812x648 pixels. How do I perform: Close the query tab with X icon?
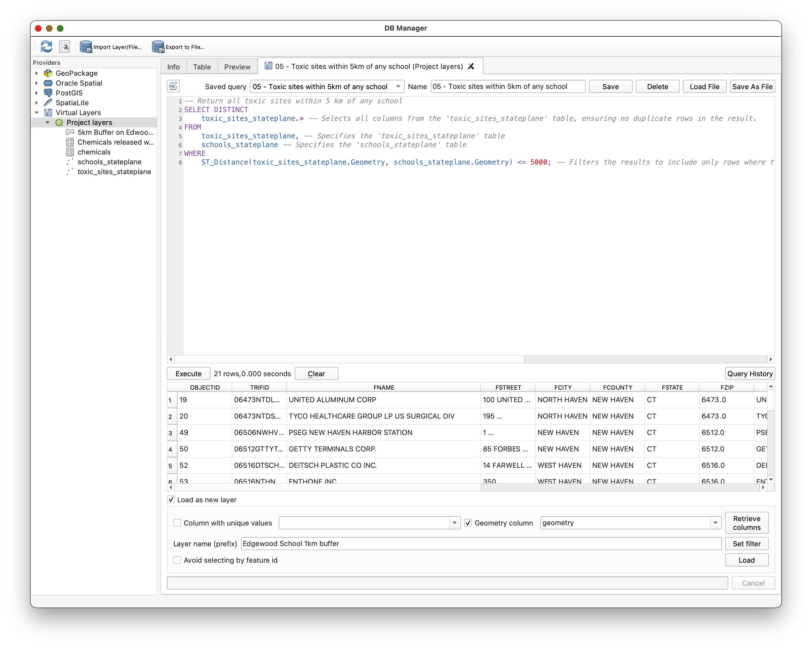(x=471, y=66)
